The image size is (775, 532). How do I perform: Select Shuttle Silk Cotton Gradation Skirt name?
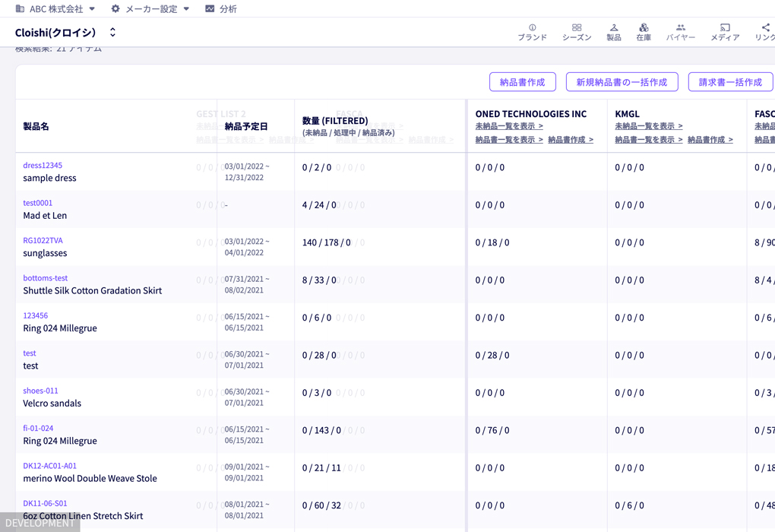coord(93,291)
